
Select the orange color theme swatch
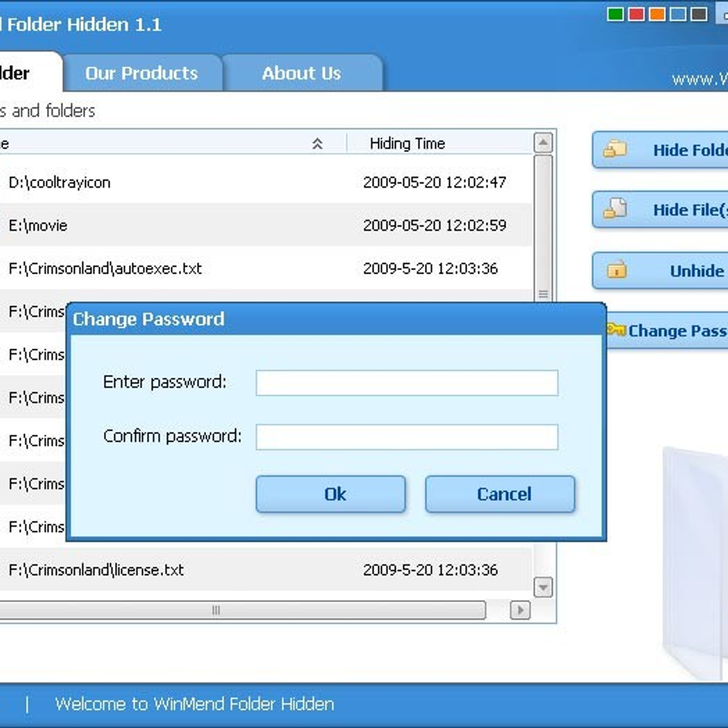pos(657,15)
